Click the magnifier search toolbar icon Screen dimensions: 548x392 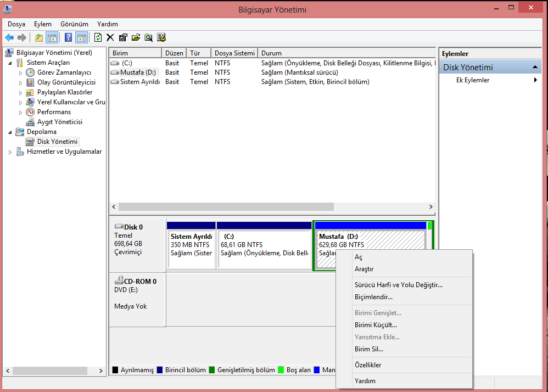[x=148, y=37]
